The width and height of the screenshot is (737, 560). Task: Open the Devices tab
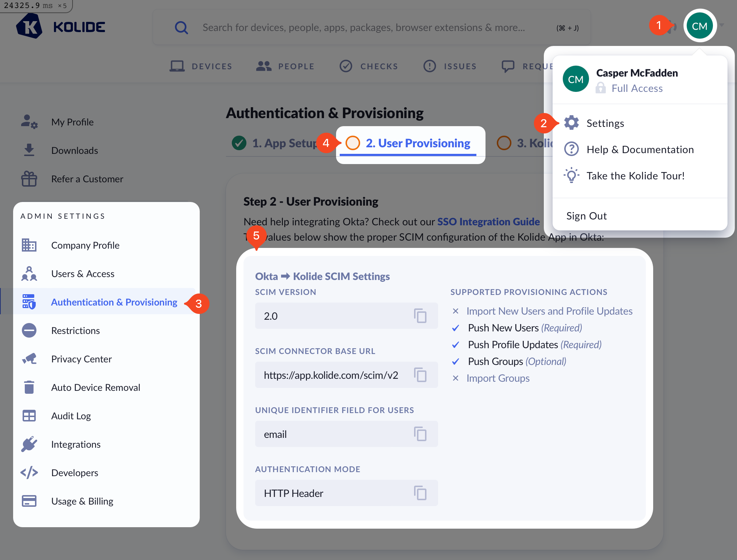point(201,66)
